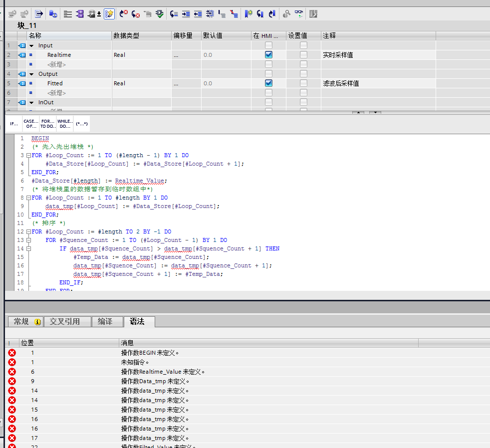Click the outdent text toolbar icon

198,14
